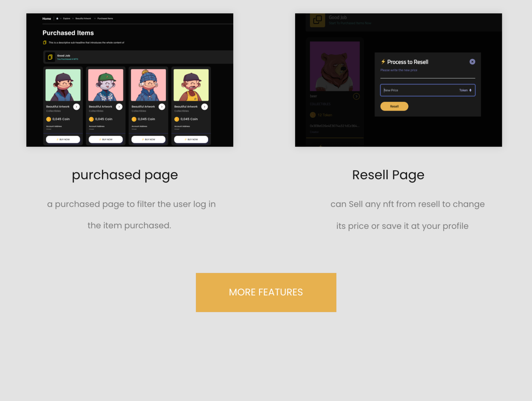Go to Beautiful Artwork breadcrumb link
The width and height of the screenshot is (532, 401).
[x=83, y=19]
